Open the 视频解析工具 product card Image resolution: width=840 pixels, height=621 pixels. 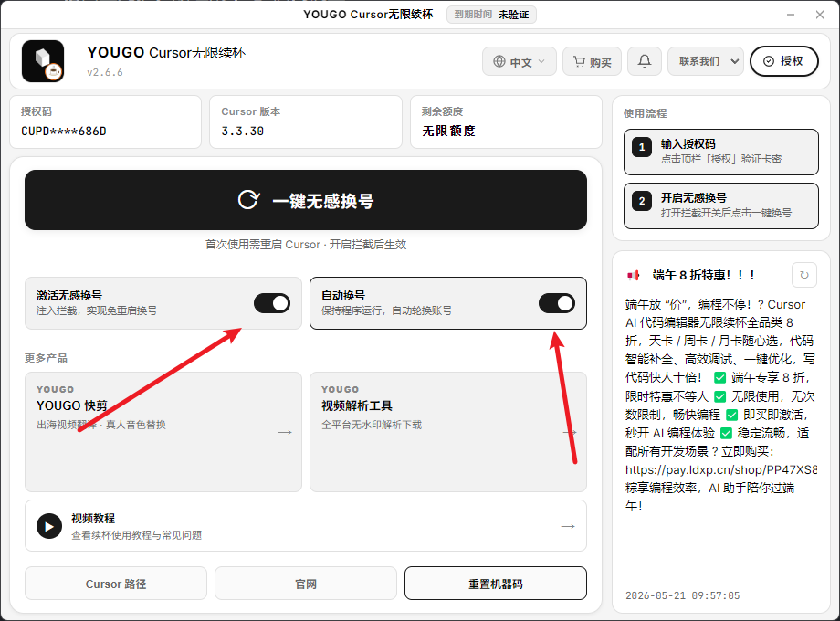[x=448, y=432]
